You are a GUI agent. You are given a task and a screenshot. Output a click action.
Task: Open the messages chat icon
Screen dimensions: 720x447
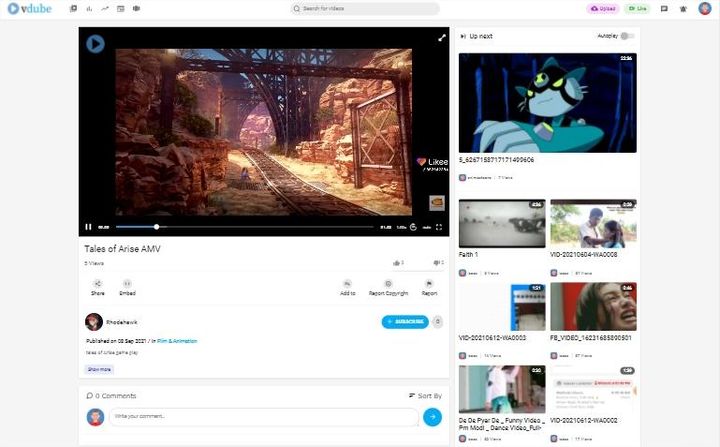664,8
